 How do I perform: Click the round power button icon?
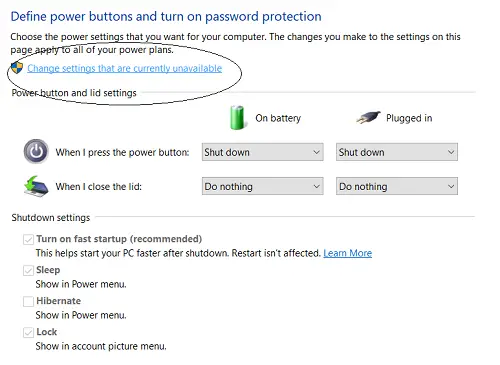tap(36, 152)
